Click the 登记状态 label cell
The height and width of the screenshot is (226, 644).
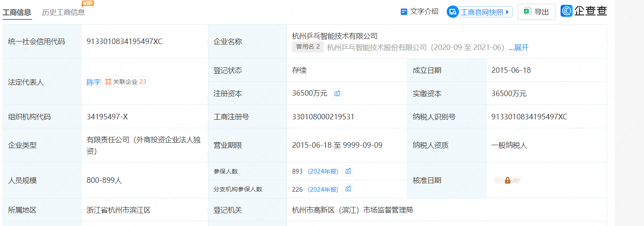click(247, 70)
